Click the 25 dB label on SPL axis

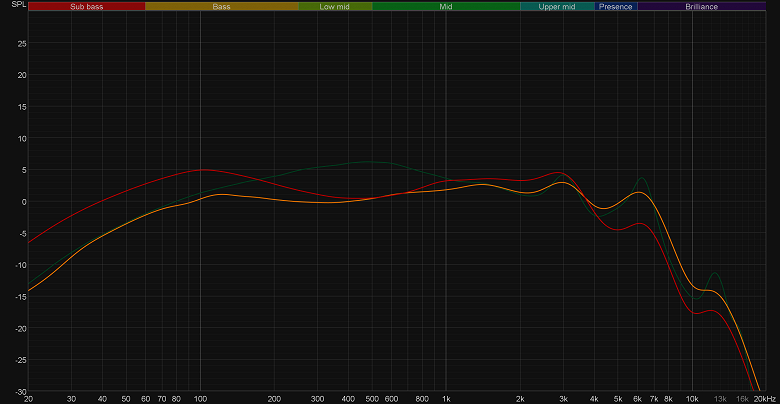pyautogui.click(x=22, y=43)
